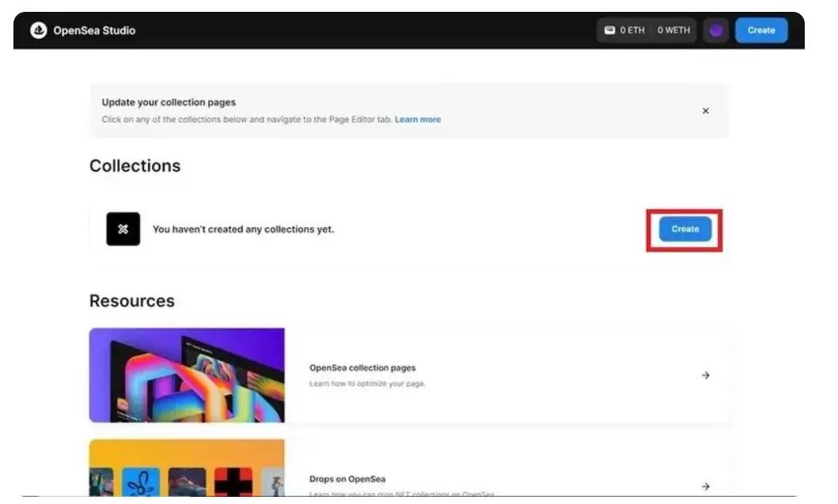
Task: Open the OpenSea Studio home title
Action: 94,31
